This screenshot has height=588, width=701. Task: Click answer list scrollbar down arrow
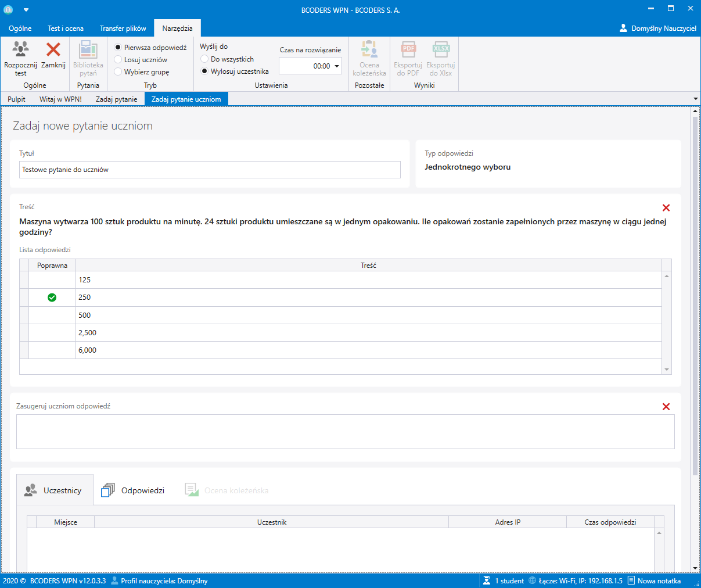click(667, 370)
